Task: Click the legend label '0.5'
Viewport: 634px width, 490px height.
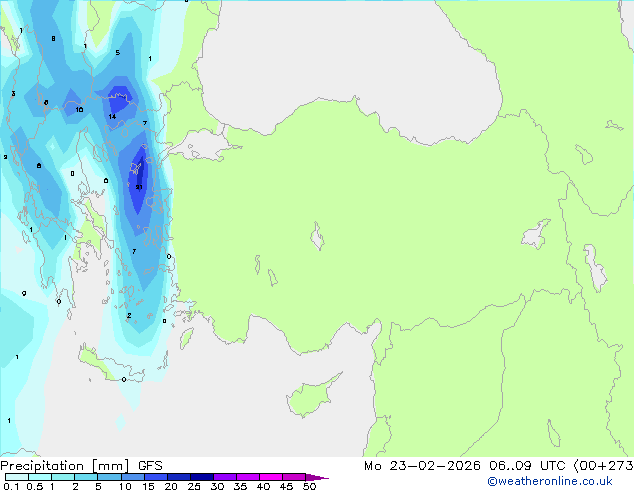Action: [x=35, y=486]
